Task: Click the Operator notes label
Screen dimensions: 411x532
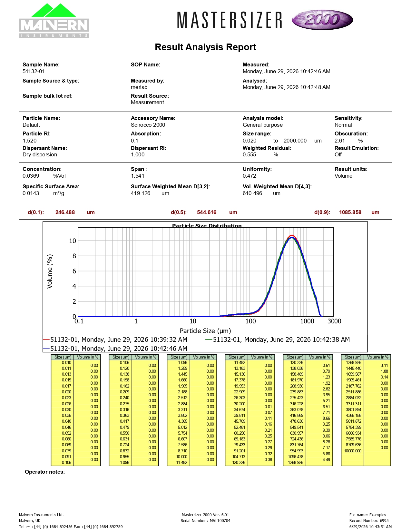Action: point(45,472)
